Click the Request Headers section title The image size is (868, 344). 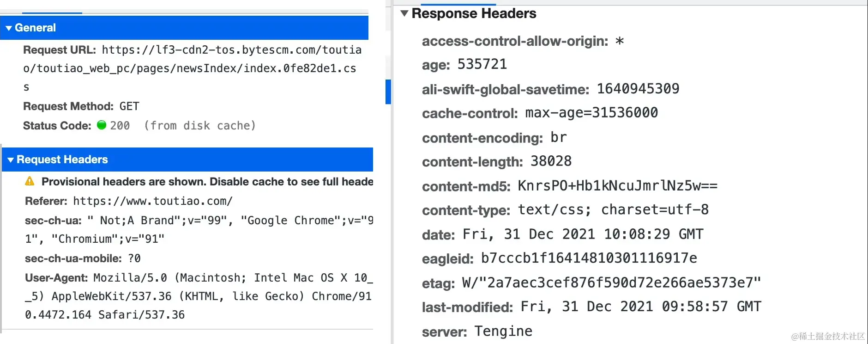[x=62, y=160]
